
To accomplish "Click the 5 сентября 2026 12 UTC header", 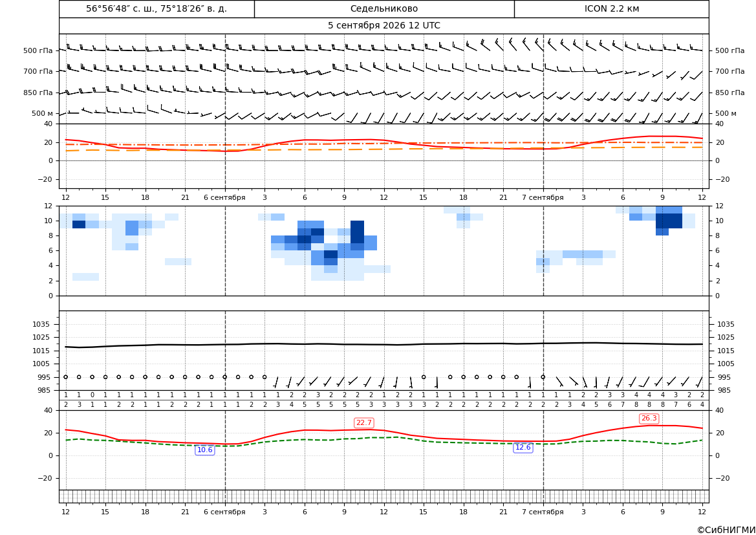I will click(x=383, y=26).
